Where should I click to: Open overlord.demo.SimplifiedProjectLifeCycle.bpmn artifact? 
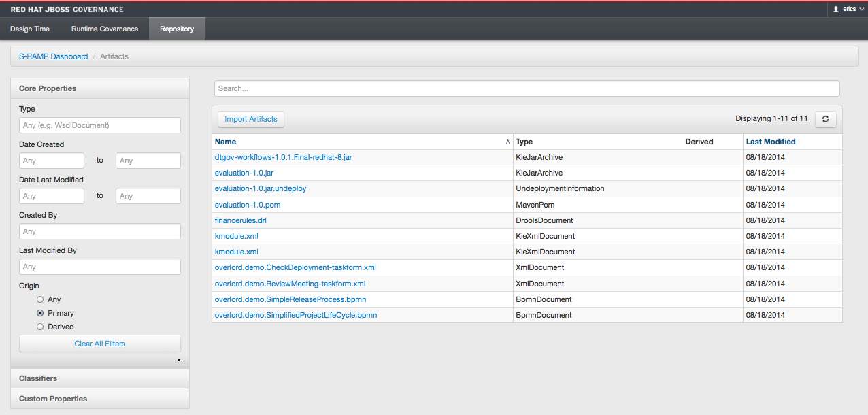tap(296, 315)
